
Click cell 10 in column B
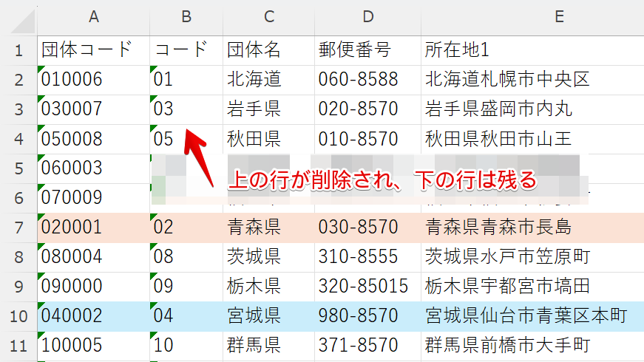pyautogui.click(x=186, y=346)
